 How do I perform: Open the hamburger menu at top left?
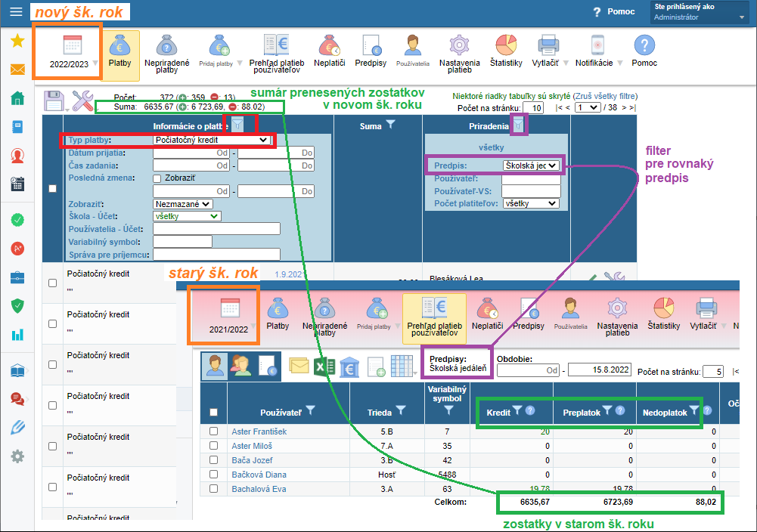click(x=17, y=12)
